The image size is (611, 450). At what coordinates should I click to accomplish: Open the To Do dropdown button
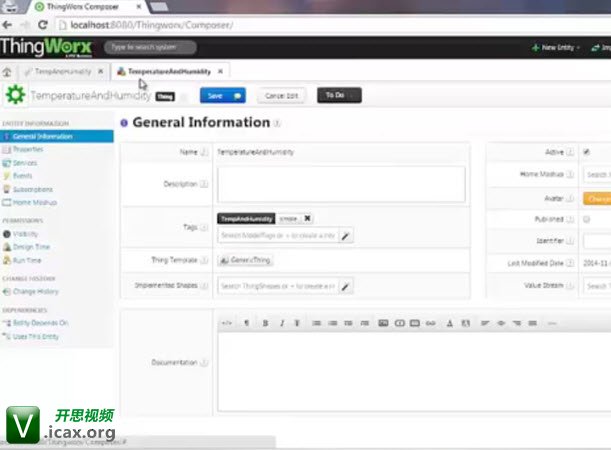[339, 95]
